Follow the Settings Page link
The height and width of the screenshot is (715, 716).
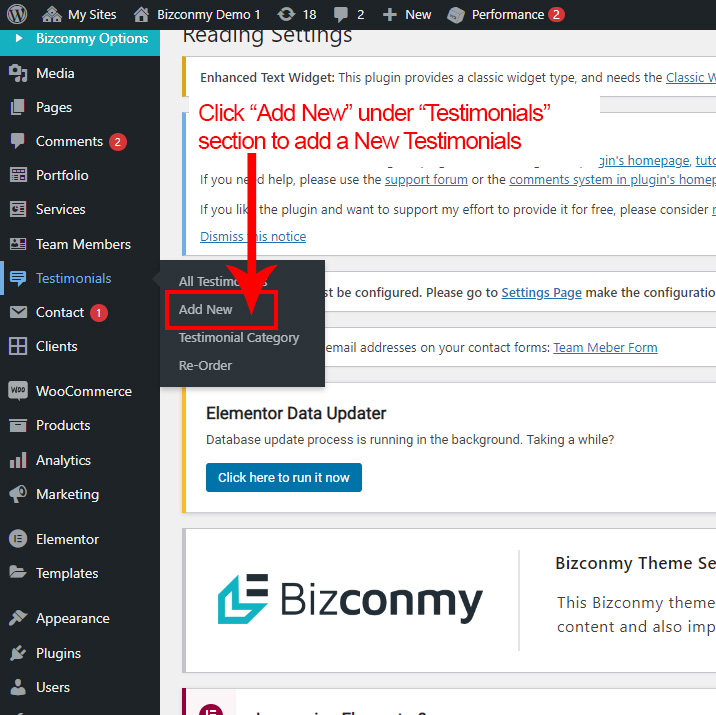click(x=541, y=293)
